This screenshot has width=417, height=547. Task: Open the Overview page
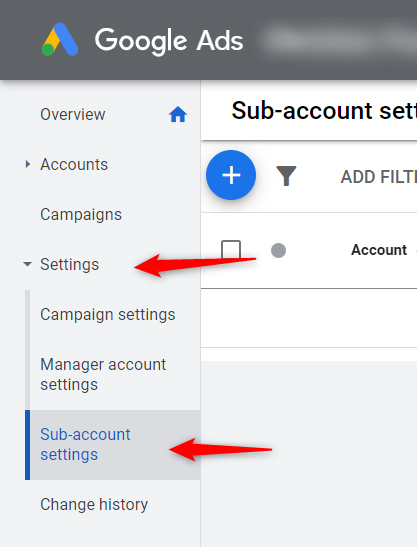pos(73,114)
